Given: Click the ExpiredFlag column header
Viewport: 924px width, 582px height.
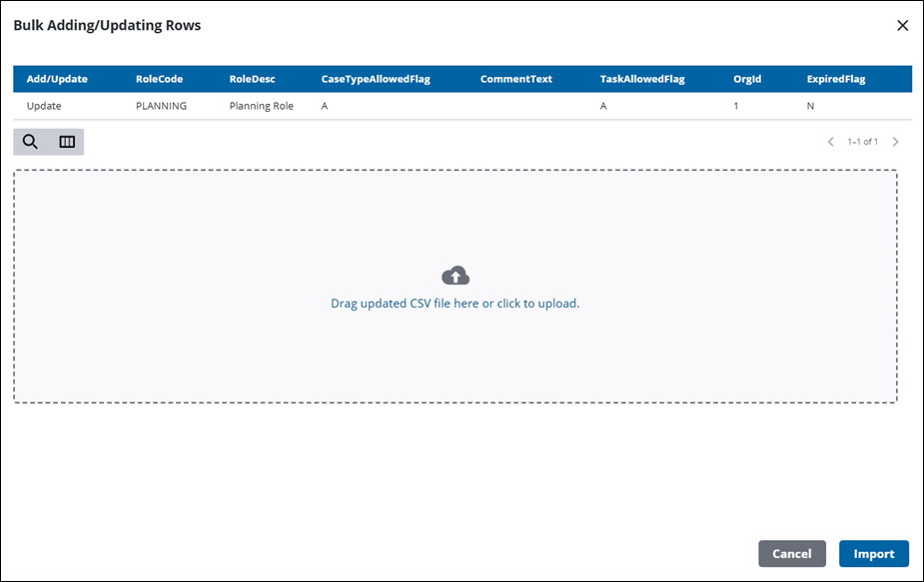Looking at the screenshot, I should coord(836,79).
